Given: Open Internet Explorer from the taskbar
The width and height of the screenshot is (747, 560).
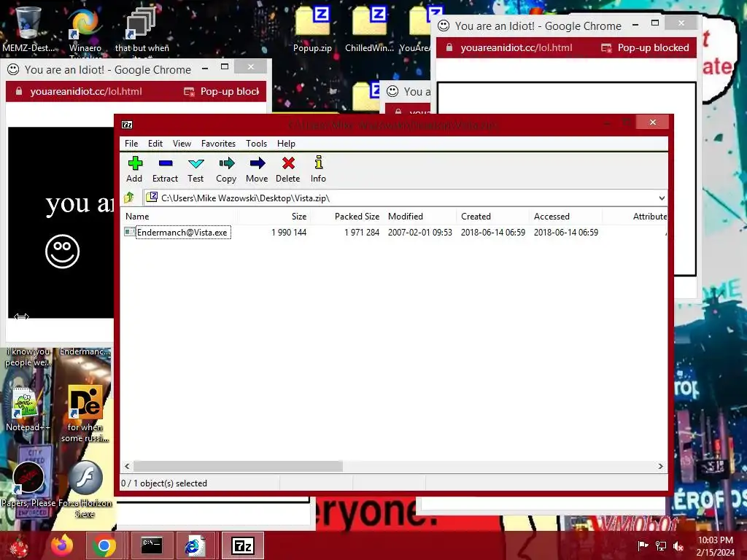Looking at the screenshot, I should 194,545.
